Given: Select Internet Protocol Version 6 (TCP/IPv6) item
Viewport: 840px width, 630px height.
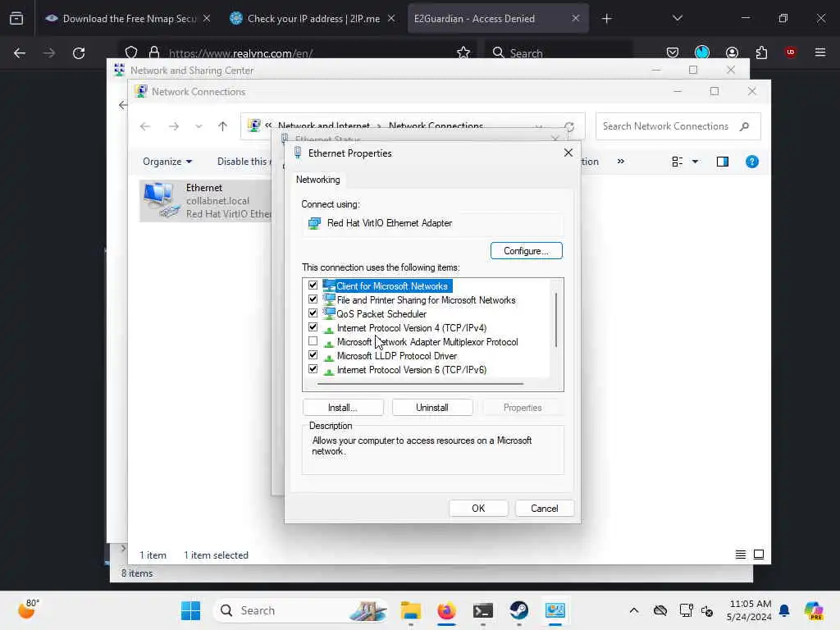Looking at the screenshot, I should (412, 370).
